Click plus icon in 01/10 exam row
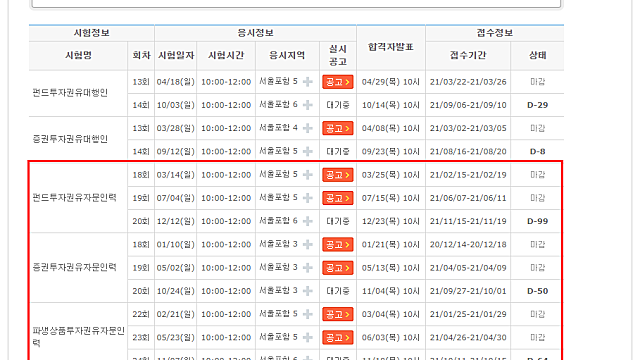Viewport: 640px width, 360px height. coord(308,244)
